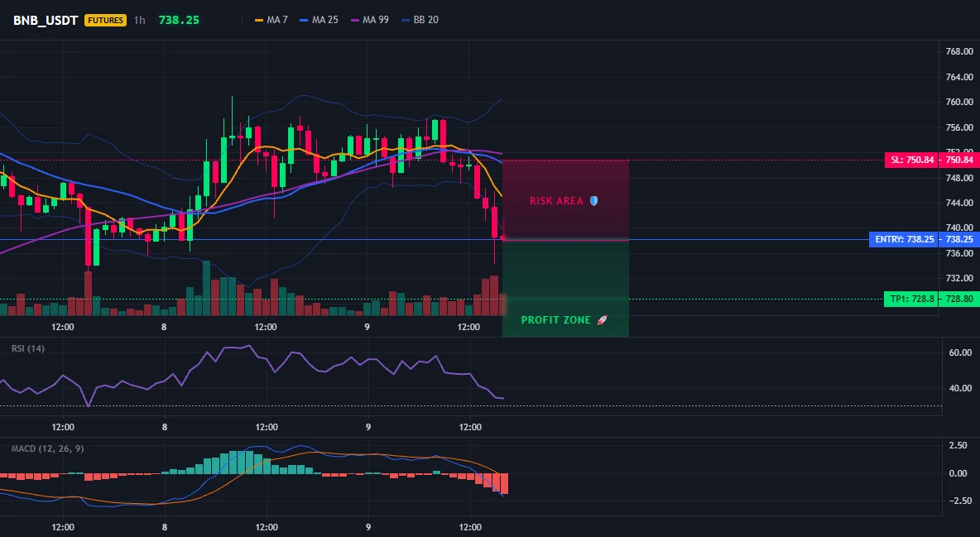980x537 pixels.
Task: Toggle the MA 99 legend entry
Action: coord(370,20)
